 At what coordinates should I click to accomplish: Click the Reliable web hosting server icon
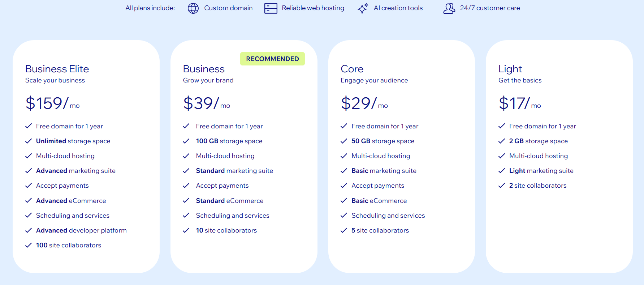[x=271, y=8]
